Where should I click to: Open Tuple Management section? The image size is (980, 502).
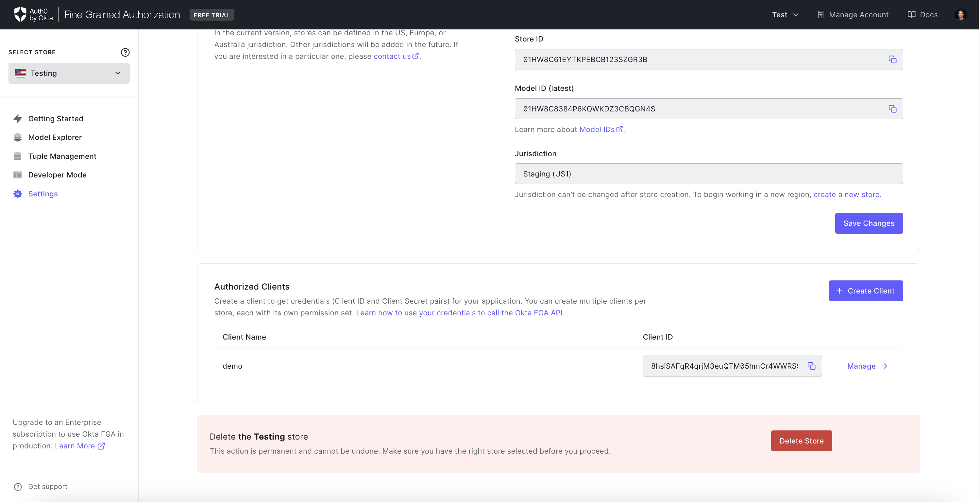click(x=62, y=156)
